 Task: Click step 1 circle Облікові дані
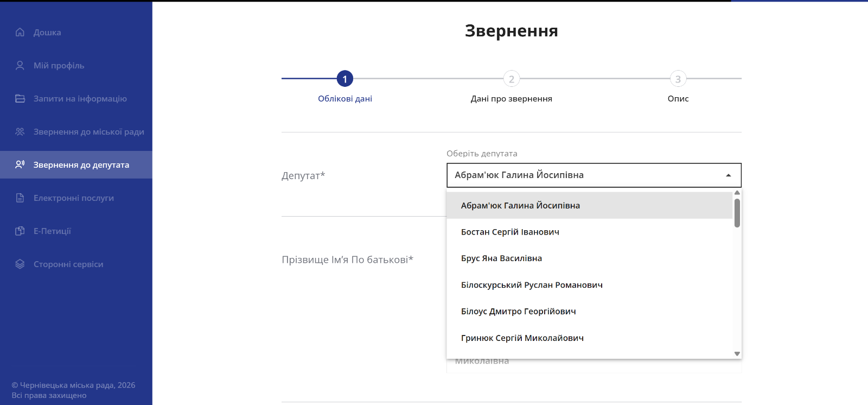pyautogui.click(x=344, y=79)
